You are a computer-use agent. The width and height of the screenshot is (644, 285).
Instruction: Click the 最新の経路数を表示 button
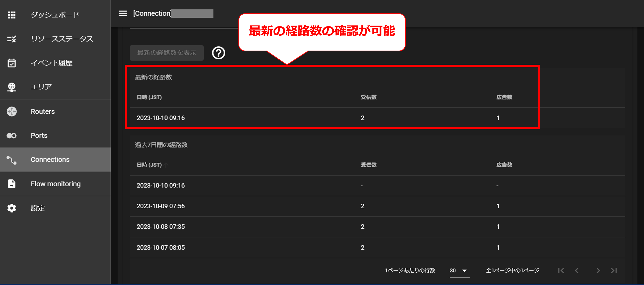pos(166,53)
